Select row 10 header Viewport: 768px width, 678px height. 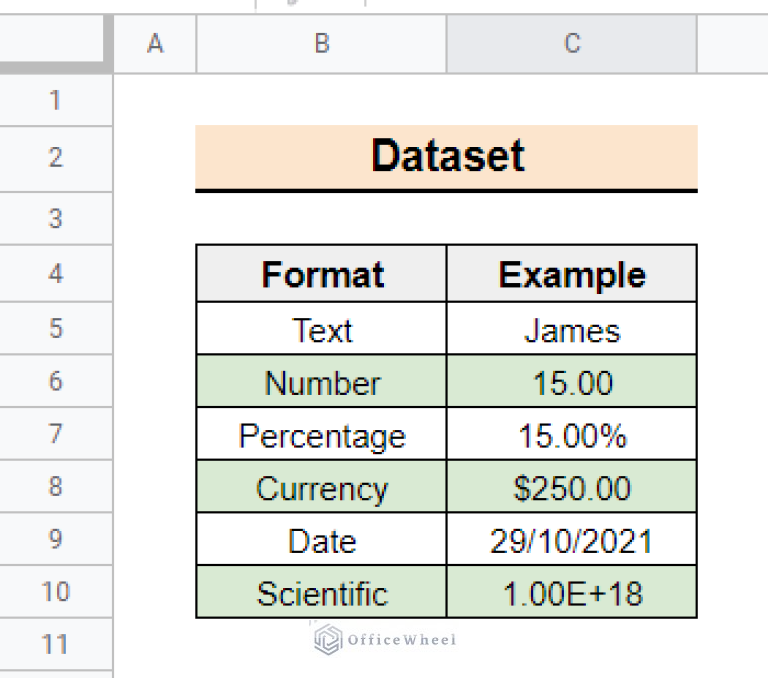tap(55, 592)
